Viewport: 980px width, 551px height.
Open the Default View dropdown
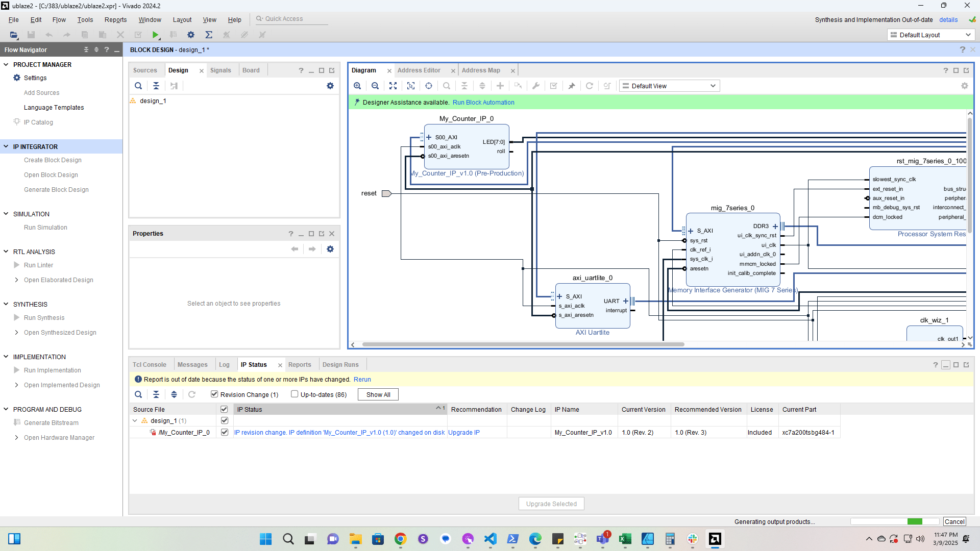(669, 86)
